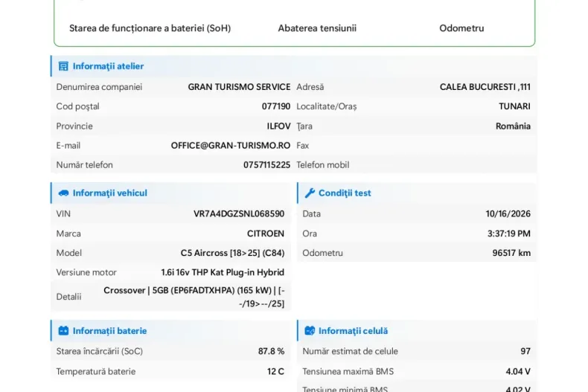Click the Temperatură baterie label
The height and width of the screenshot is (392, 588).
(96, 371)
